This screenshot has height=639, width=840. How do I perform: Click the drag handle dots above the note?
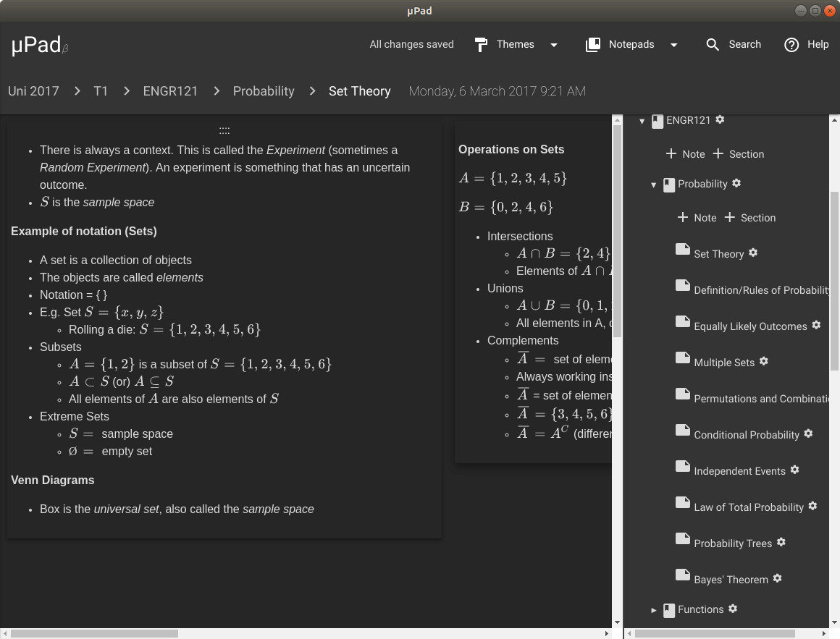click(224, 130)
